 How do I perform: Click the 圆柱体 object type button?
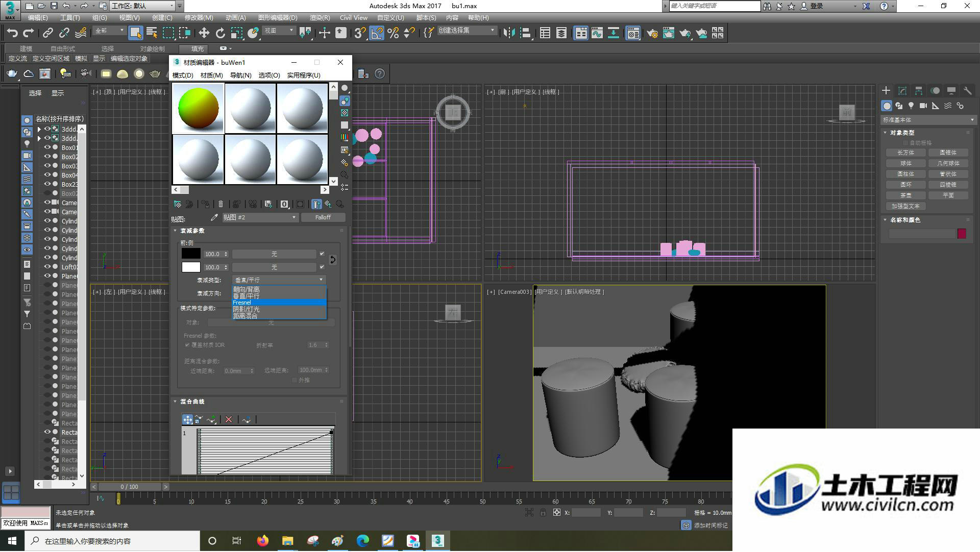[x=906, y=174]
